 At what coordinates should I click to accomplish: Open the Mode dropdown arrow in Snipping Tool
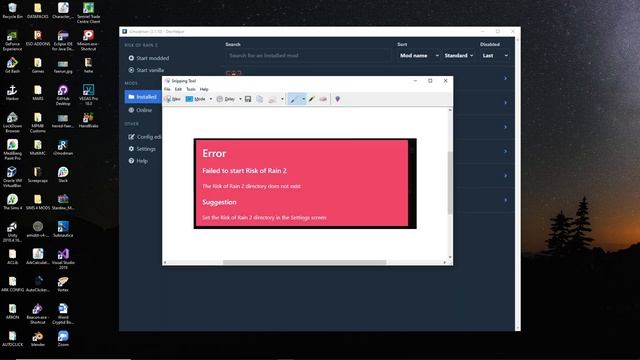click(211, 99)
